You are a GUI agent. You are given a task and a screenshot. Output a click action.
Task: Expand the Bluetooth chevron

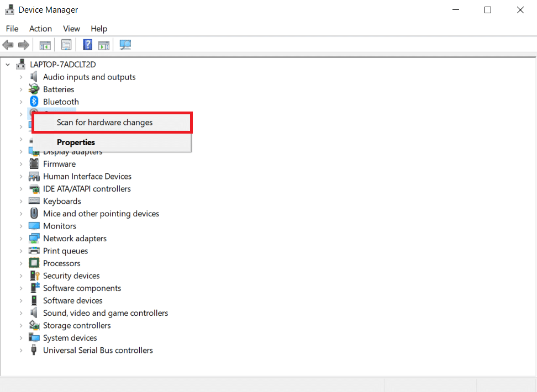click(21, 102)
